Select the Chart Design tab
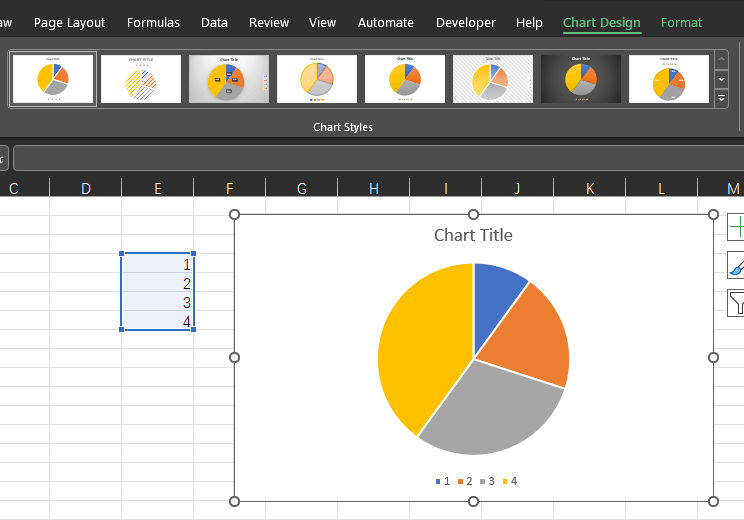744x520 pixels. tap(602, 23)
